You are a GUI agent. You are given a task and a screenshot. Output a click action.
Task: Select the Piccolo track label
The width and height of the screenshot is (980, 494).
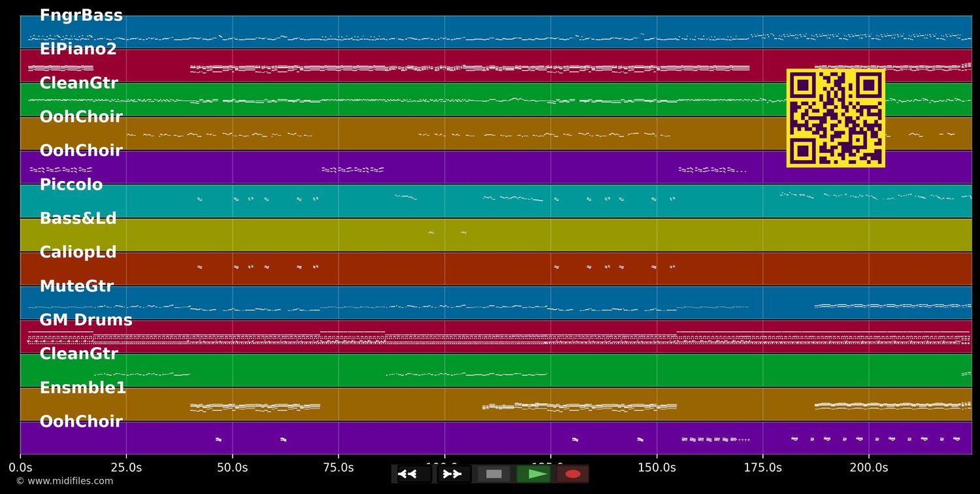click(x=71, y=184)
